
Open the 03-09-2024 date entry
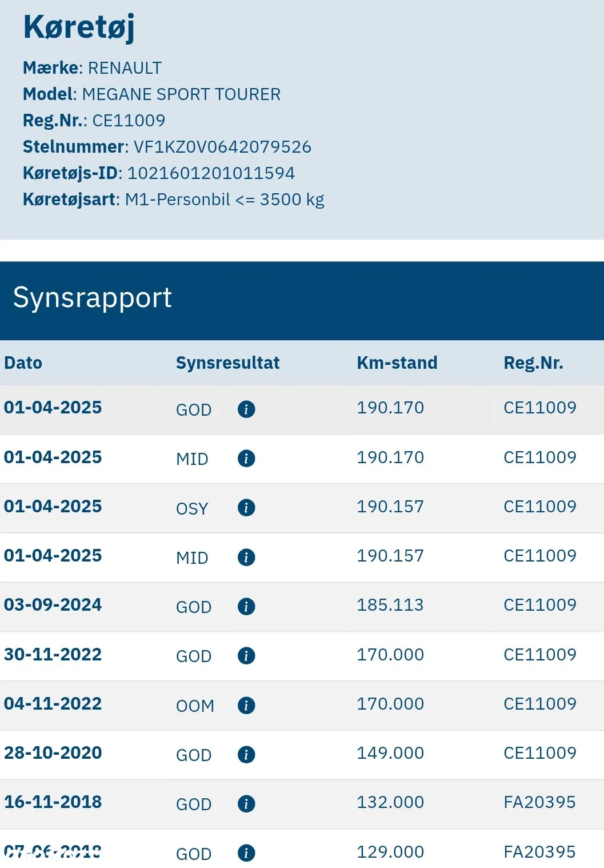(53, 605)
